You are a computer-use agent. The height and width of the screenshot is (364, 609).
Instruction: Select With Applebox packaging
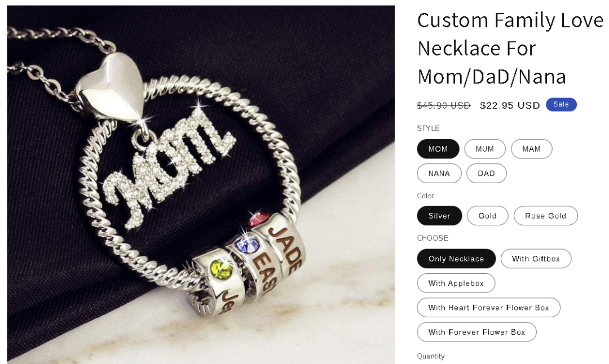point(456,283)
